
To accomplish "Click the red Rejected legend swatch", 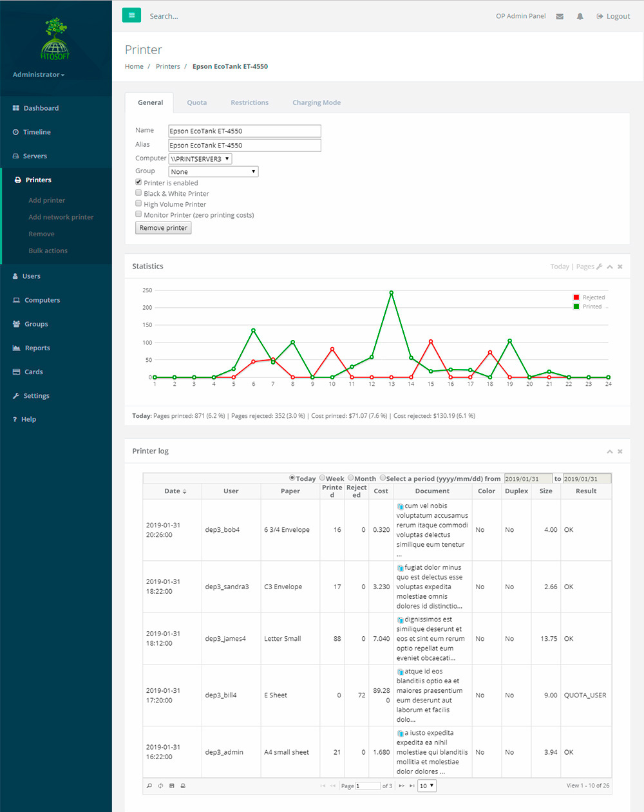I will point(576,297).
